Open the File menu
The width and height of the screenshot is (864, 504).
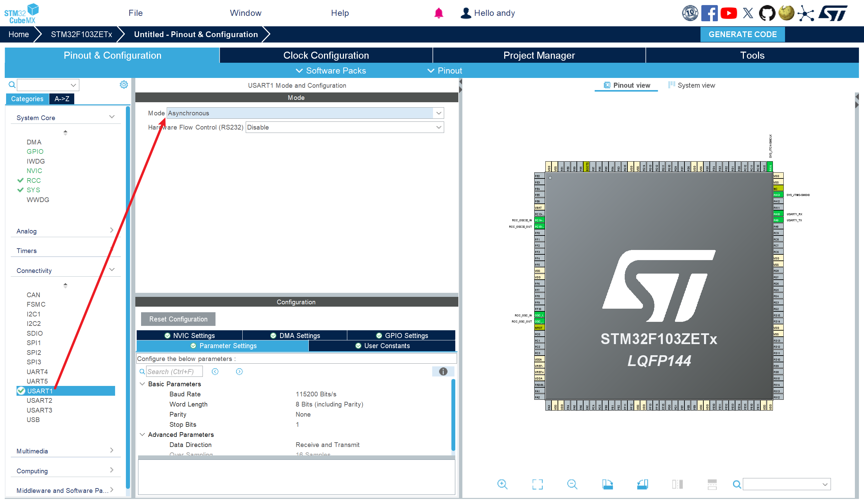(135, 13)
